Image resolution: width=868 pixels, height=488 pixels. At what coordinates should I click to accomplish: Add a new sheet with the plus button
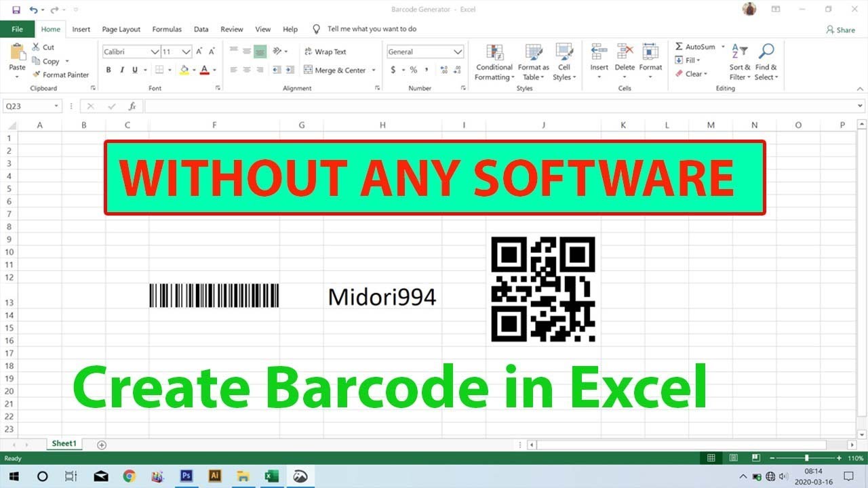(102, 445)
